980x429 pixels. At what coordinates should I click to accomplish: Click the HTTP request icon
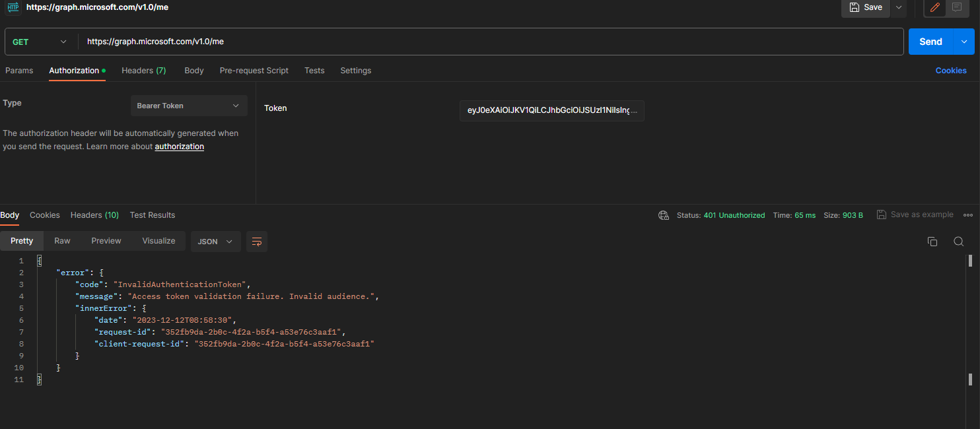coord(13,7)
